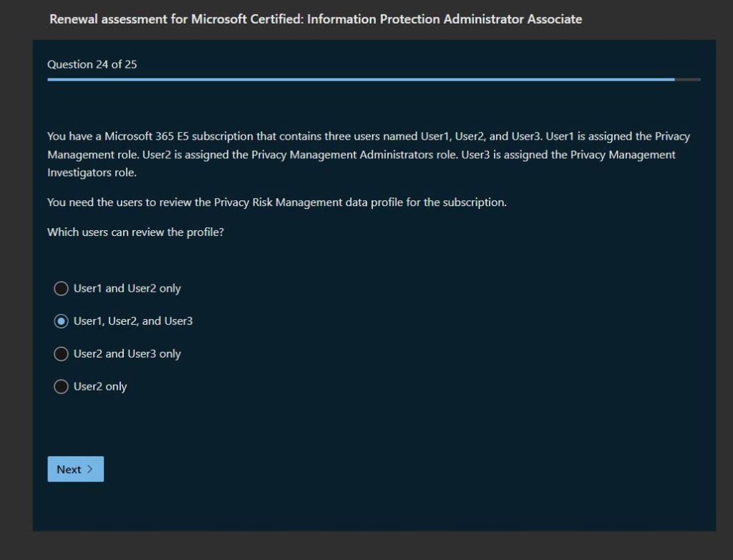Viewport: 733px width, 560px height.
Task: Click the selected "User1, User2, and User3" radio circle
Action: coord(62,322)
